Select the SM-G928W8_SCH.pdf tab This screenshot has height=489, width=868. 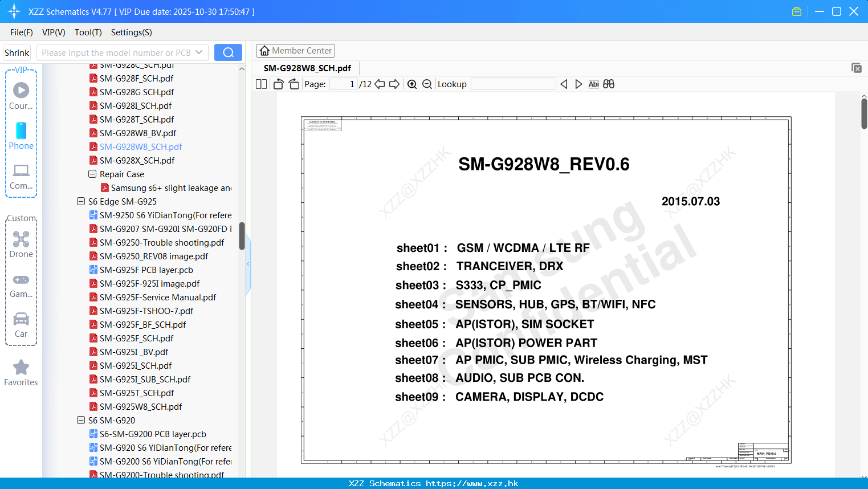click(x=307, y=68)
